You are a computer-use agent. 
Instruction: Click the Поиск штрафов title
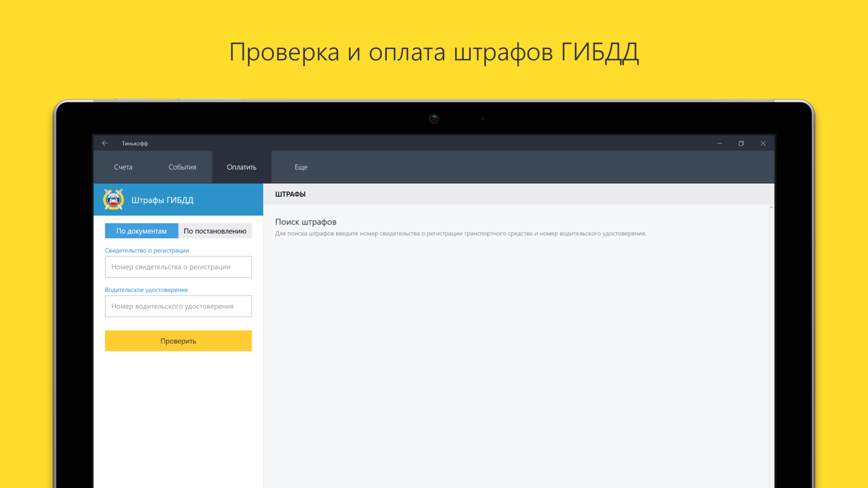point(306,222)
